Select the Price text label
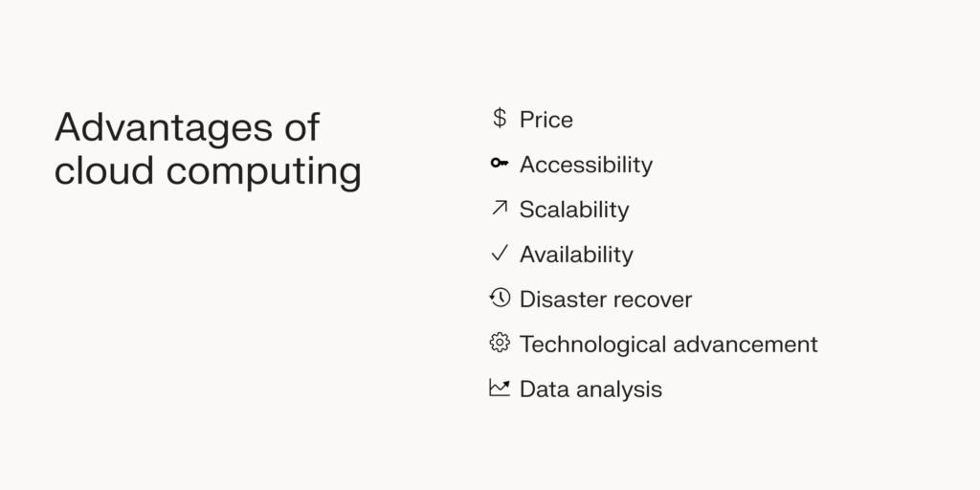Screen dimensions: 980x490 tap(546, 120)
